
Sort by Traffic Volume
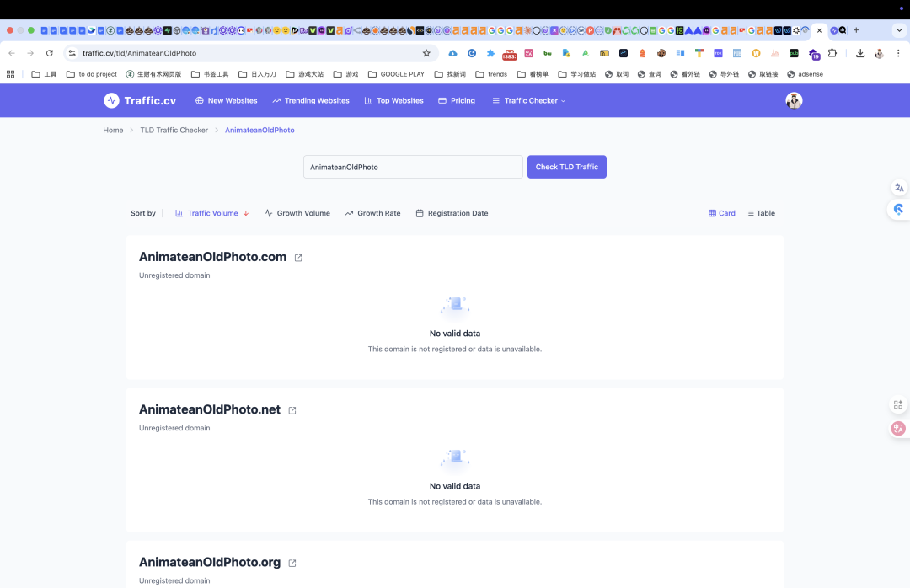click(211, 213)
